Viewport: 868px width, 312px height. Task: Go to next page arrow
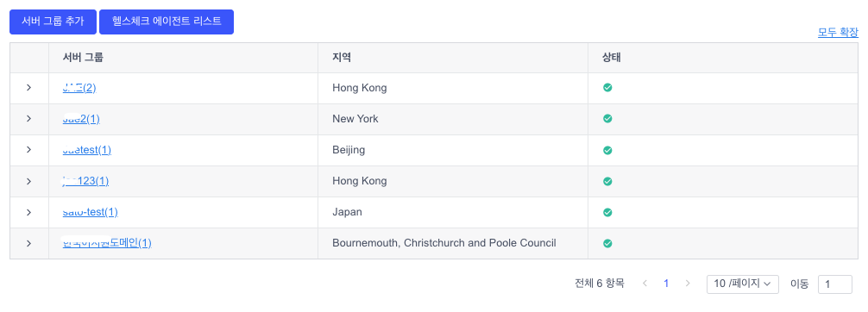(688, 284)
